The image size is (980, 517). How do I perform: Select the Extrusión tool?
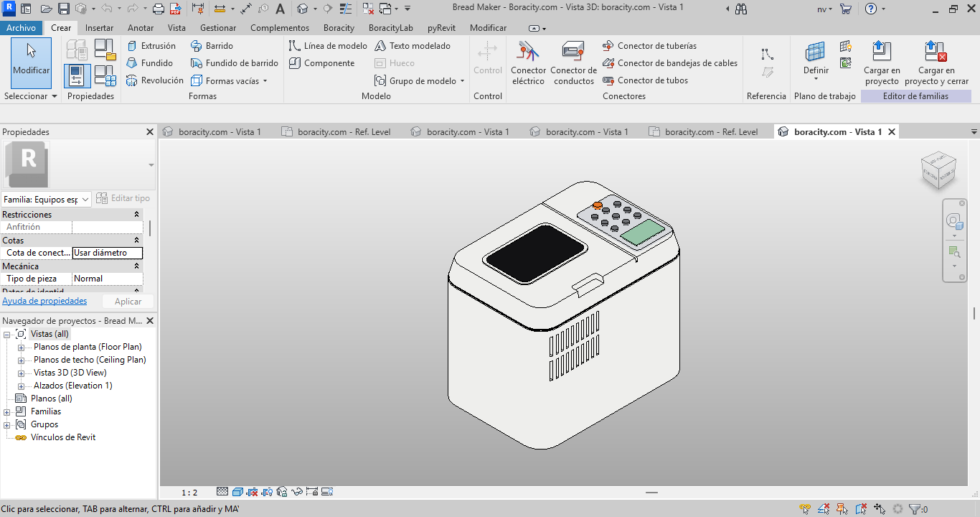[x=151, y=46]
